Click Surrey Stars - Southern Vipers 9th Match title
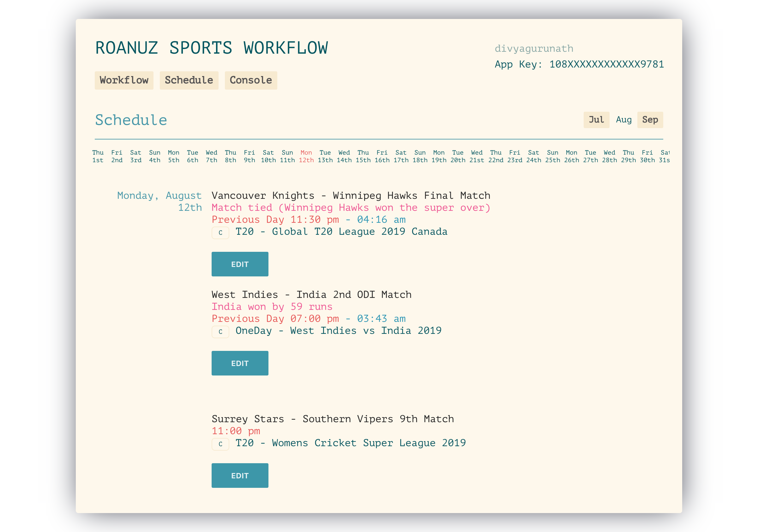The height and width of the screenshot is (532, 758). (333, 419)
